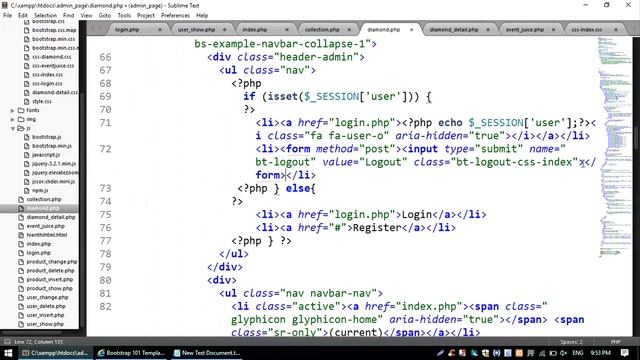The height and width of the screenshot is (360, 640).
Task: Open product_change.php in the sidebar
Action: [51, 262]
